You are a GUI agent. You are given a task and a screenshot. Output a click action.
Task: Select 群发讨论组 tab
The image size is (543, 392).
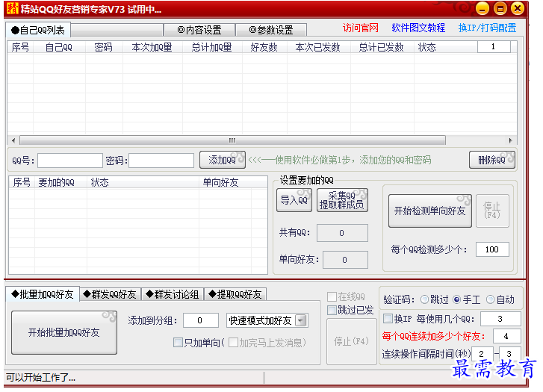pos(173,295)
